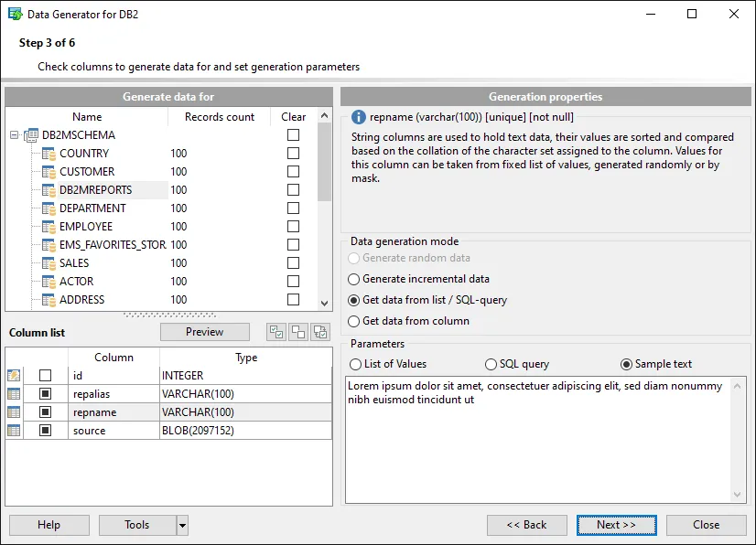
Task: Open the Help button
Action: (49, 525)
